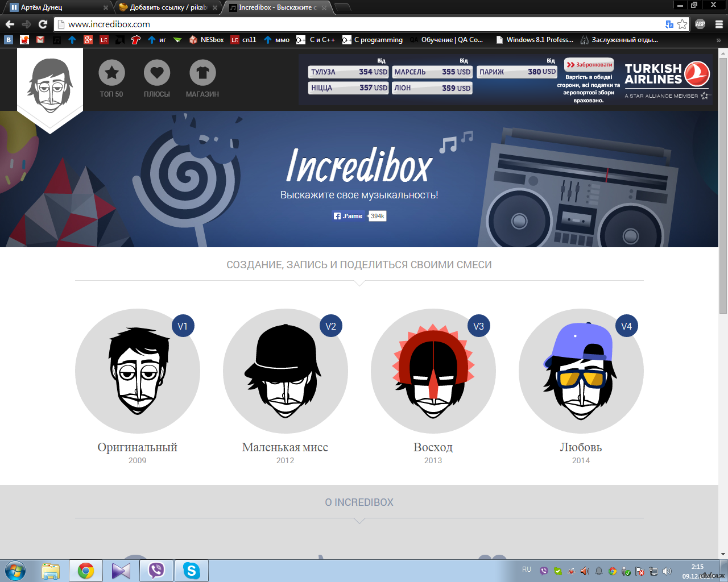This screenshot has width=728, height=582.
Task: Click the Facebook J'aime like button
Action: (x=348, y=216)
